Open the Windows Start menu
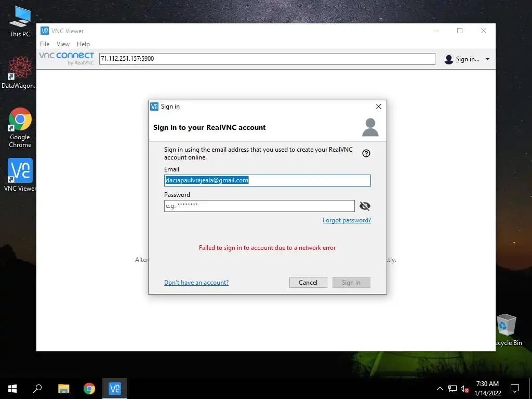 (12, 389)
